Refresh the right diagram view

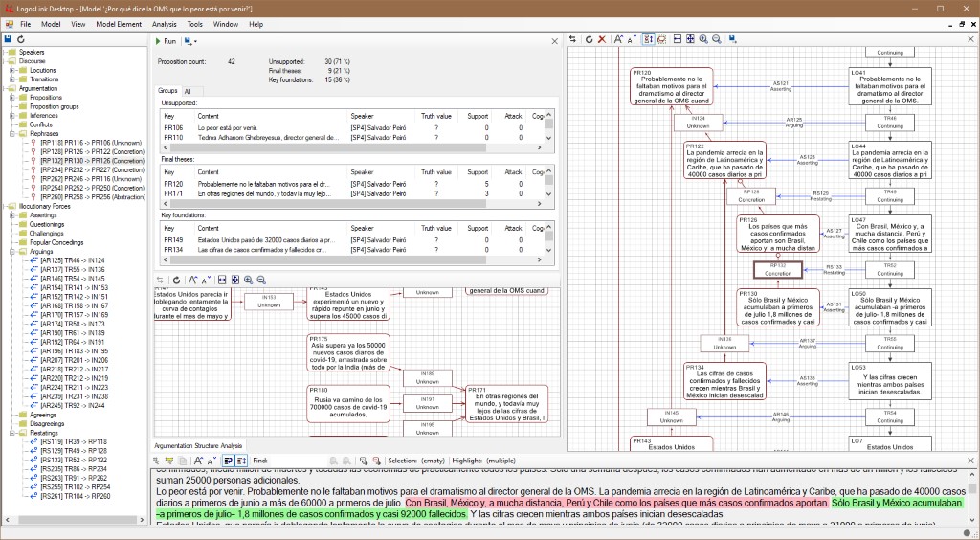(x=589, y=39)
